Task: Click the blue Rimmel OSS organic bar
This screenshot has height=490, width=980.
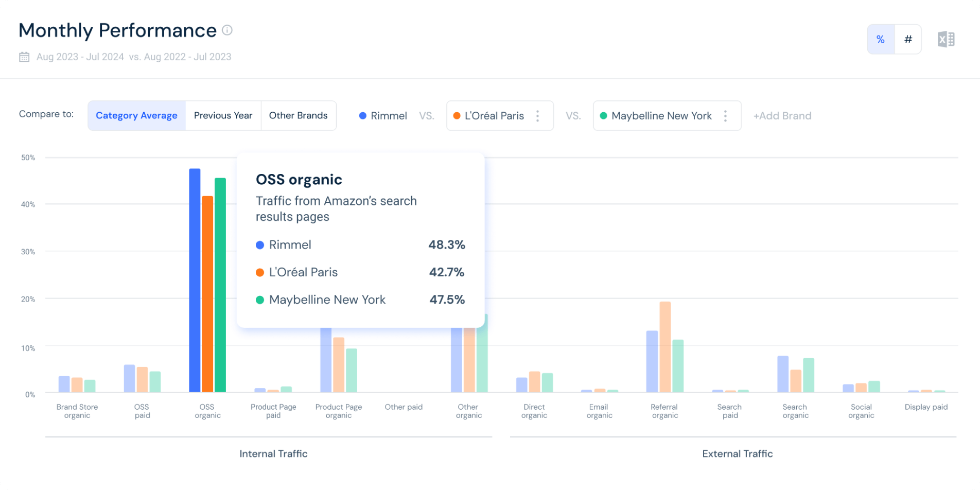Action: 195,281
